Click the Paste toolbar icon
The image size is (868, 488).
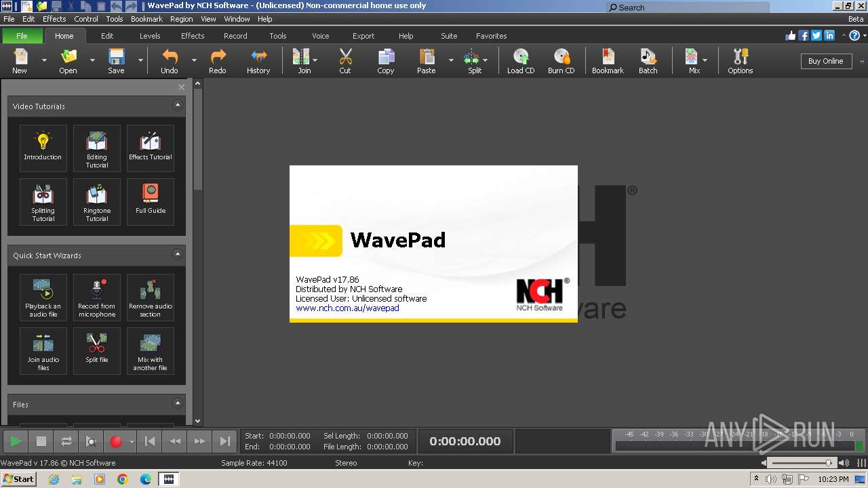tap(427, 60)
